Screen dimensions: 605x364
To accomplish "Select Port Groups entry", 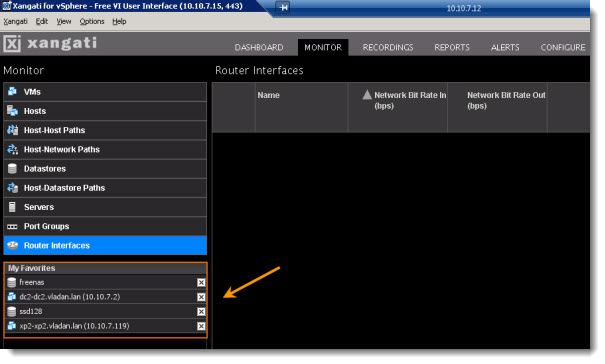I will point(105,226).
